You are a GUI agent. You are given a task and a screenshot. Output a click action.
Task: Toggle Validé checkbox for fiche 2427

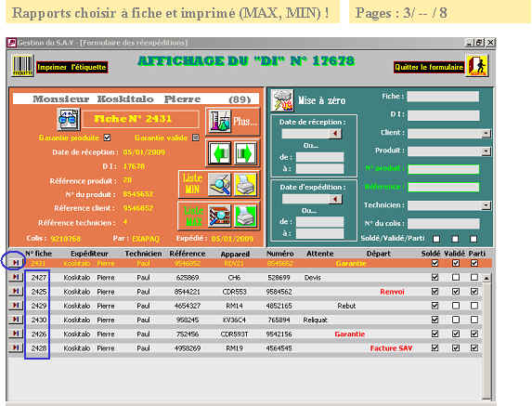pos(456,278)
